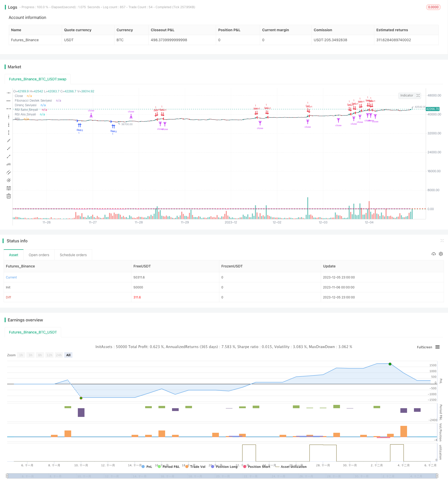Open the earnings chart hamburger context menu
Viewport: 448px width, 486px height.
tap(438, 347)
